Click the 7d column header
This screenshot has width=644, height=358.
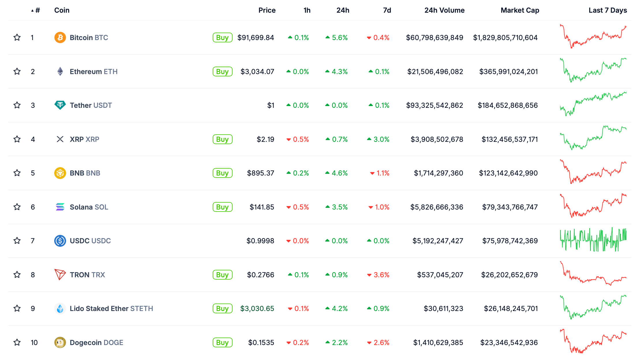pyautogui.click(x=387, y=10)
